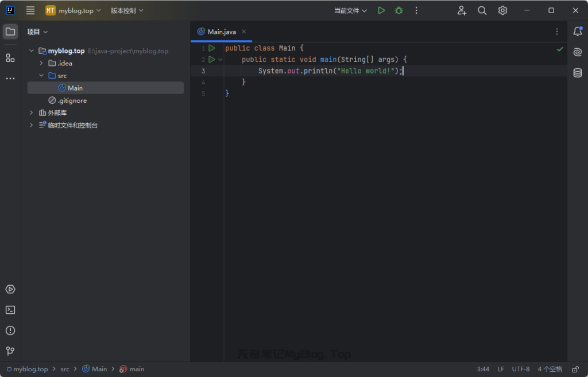Click the println text in line 3
Viewport: 588px width, 377px height.
coord(318,71)
